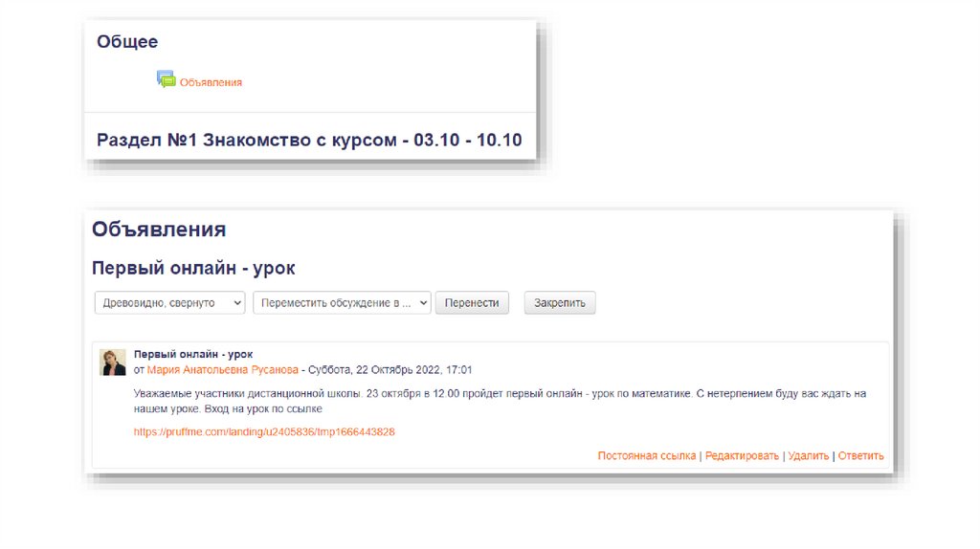Click the Перенести button
This screenshot has width=980, height=549.
point(472,303)
